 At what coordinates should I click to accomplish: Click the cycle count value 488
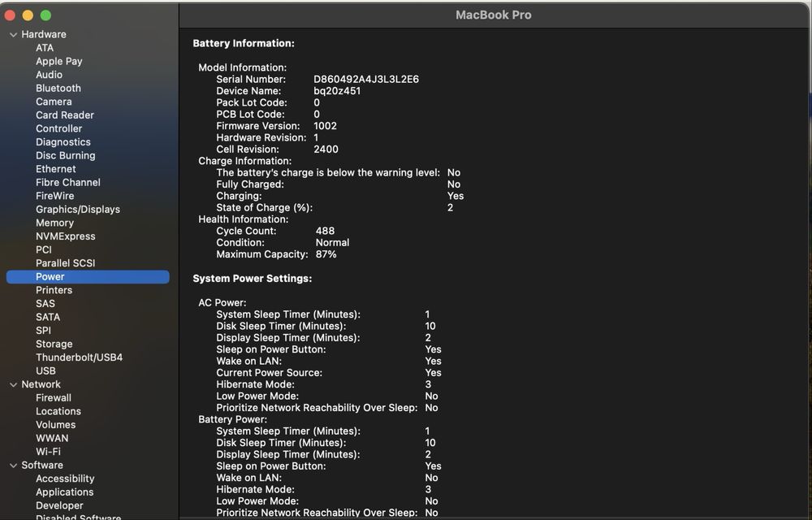click(326, 231)
